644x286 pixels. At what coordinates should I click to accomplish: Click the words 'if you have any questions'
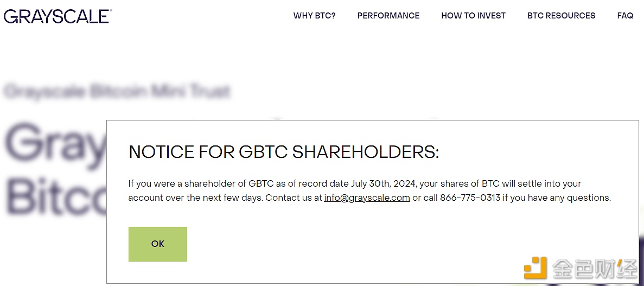tap(557, 198)
